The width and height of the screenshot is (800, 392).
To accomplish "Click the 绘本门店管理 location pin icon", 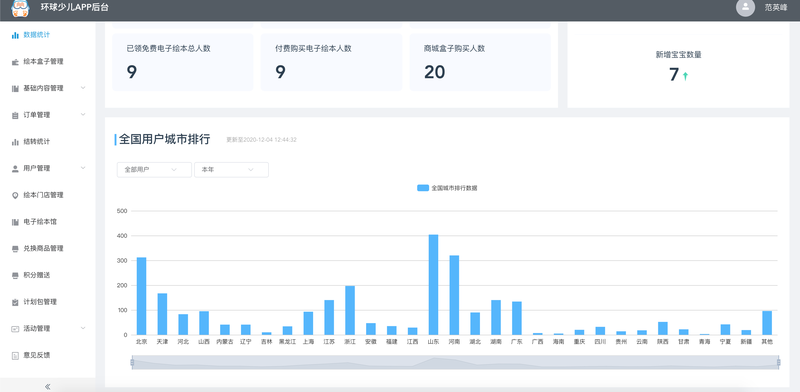I will coord(15,195).
